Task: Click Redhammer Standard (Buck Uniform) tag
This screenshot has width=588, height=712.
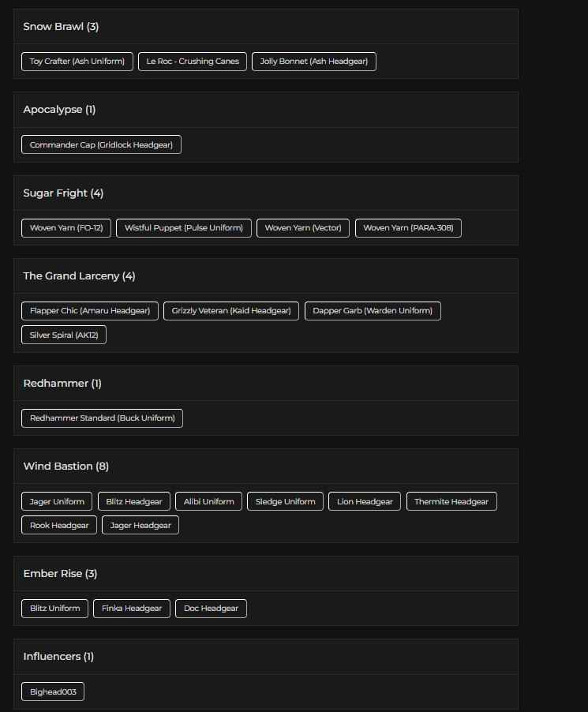Action: 102,418
